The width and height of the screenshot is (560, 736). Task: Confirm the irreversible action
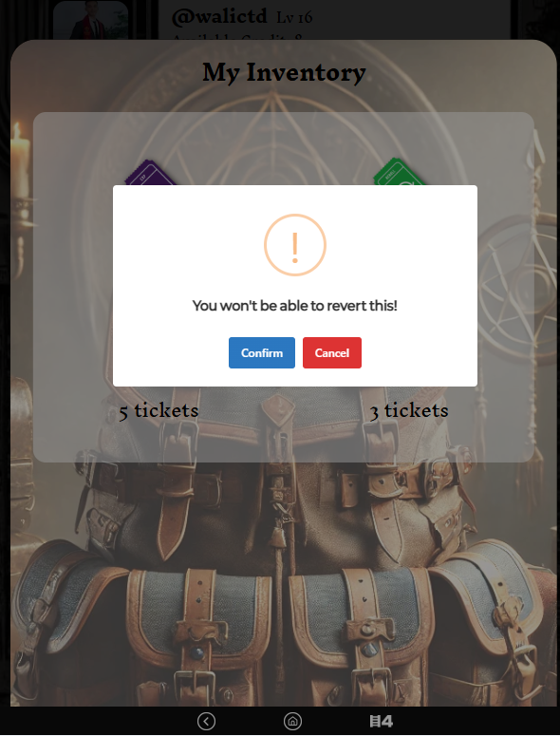[262, 352]
